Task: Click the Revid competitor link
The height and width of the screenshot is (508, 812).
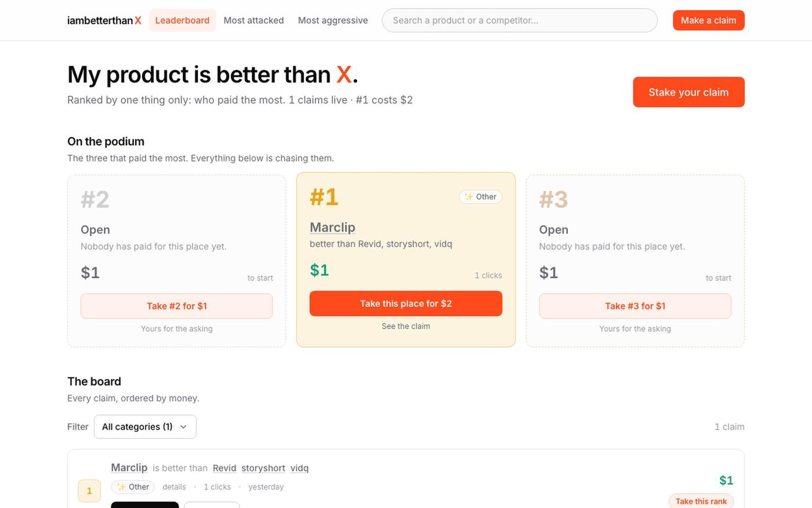Action: 224,468
